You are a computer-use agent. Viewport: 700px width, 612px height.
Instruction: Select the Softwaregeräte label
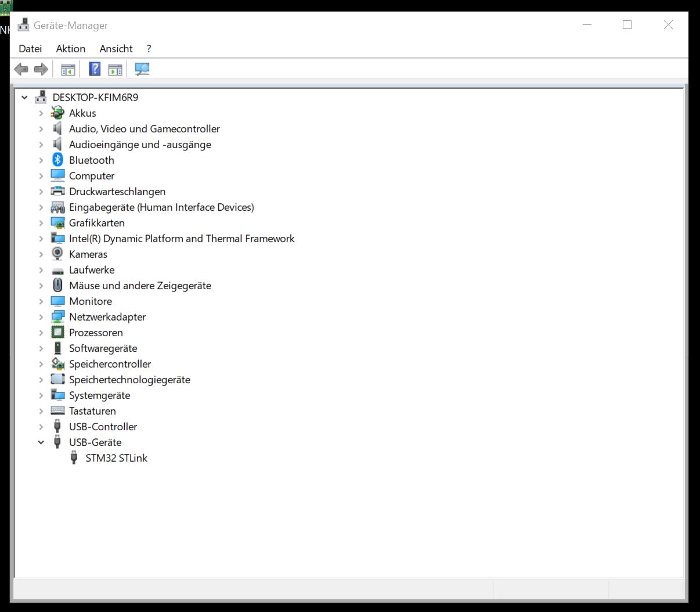(103, 348)
